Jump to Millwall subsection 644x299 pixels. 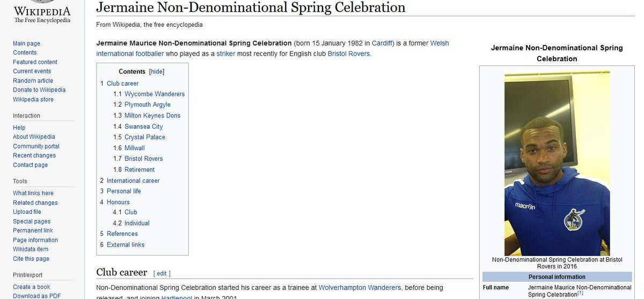pos(135,148)
